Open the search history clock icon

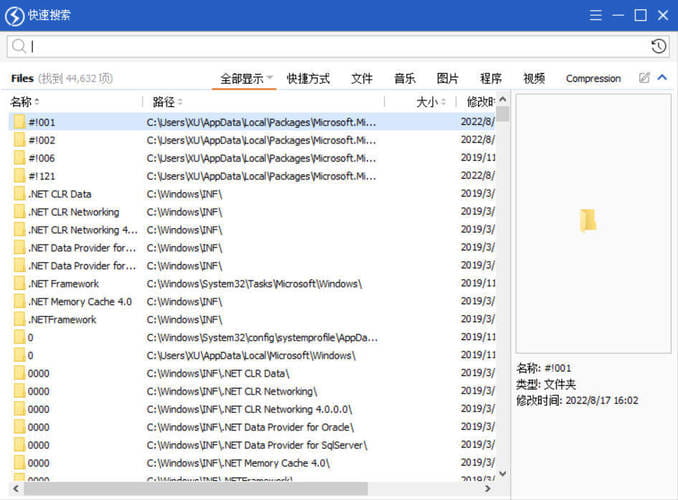point(658,46)
